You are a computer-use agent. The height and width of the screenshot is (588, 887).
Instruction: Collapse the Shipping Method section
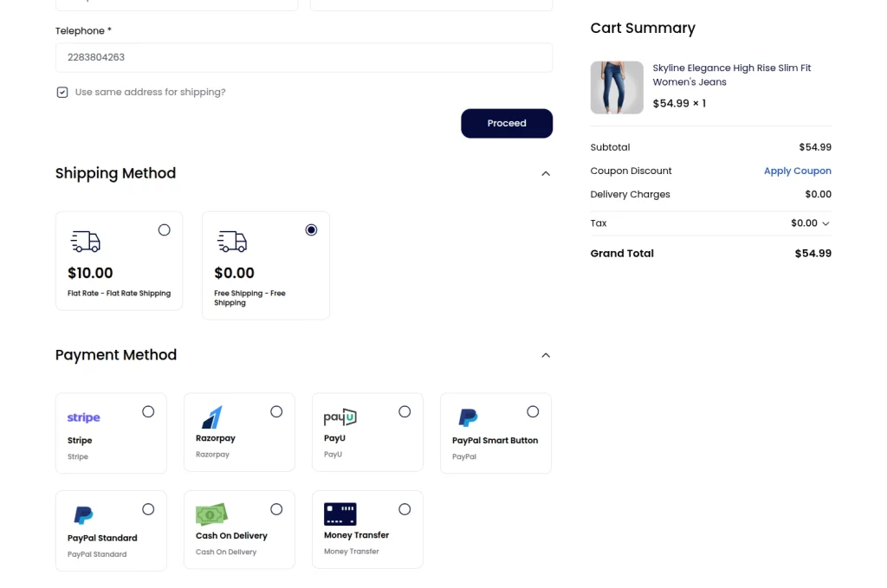coord(546,173)
